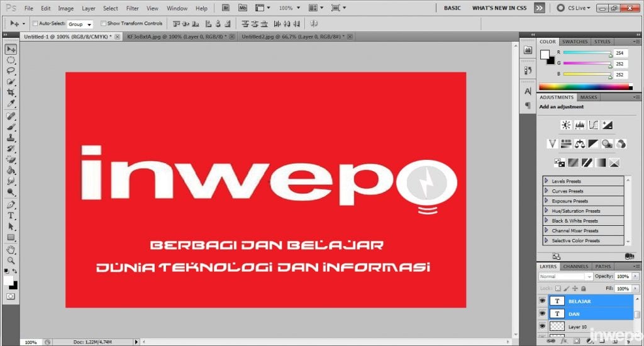This screenshot has height=346, width=644.
Task: Click WHAT'S NEW IN CS5 workspace
Action: pyautogui.click(x=499, y=8)
